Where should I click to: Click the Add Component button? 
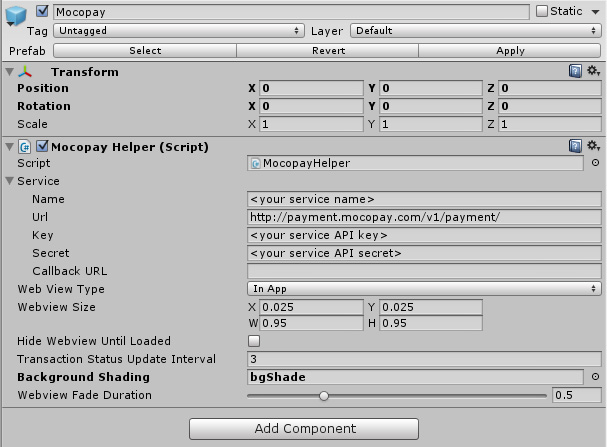pos(304,429)
